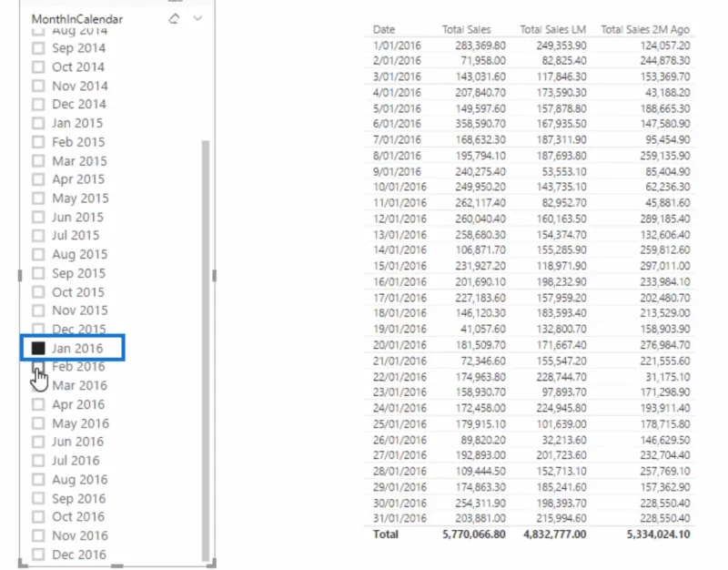Check the Jul 2016 checkbox
Image resolution: width=728 pixels, height=570 pixels.
tap(38, 461)
